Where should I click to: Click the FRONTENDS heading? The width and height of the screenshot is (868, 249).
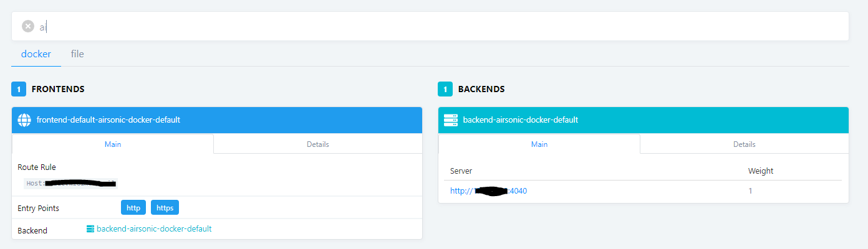click(58, 89)
